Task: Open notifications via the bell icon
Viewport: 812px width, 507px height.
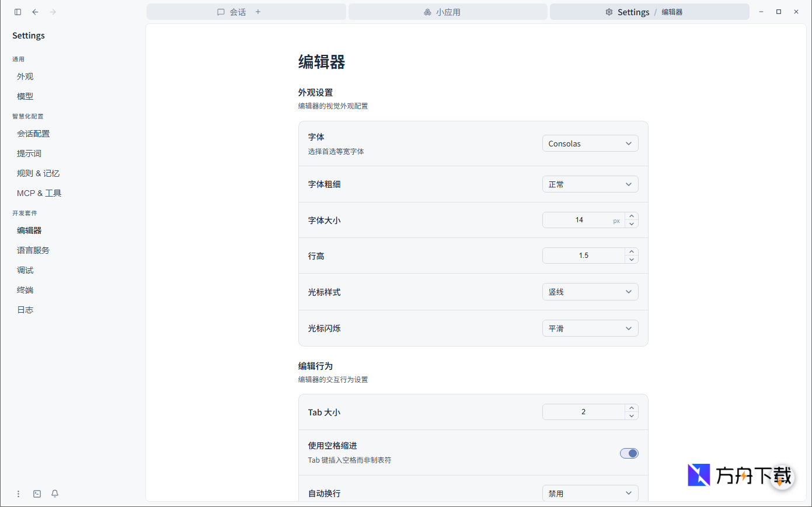Action: [x=54, y=494]
